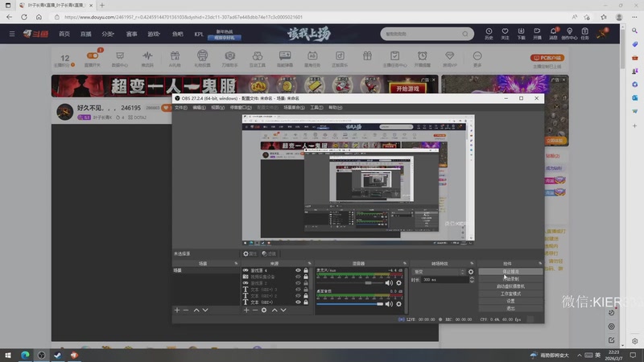This screenshot has height=362, width=644.
Task: Open the Douyu history clock icon
Action: coord(489,33)
